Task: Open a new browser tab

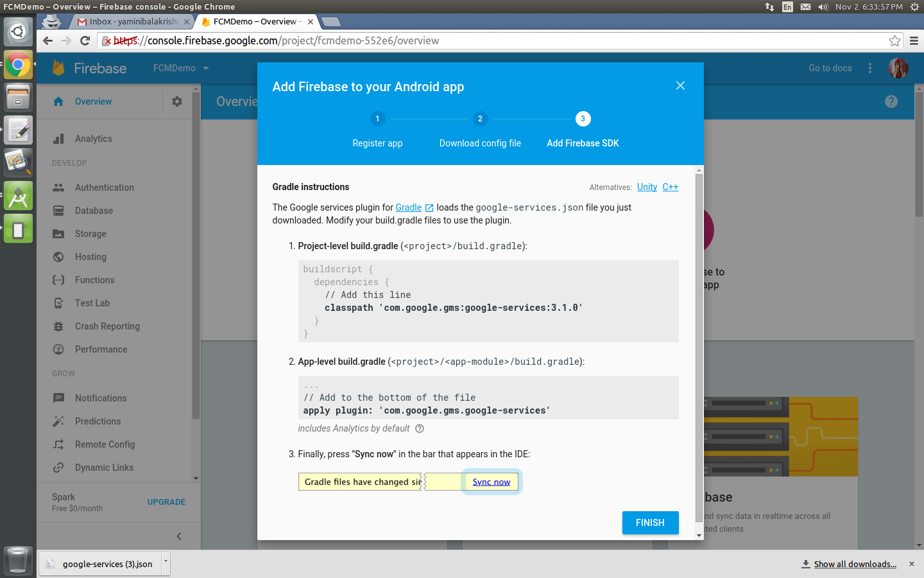Action: (x=330, y=22)
